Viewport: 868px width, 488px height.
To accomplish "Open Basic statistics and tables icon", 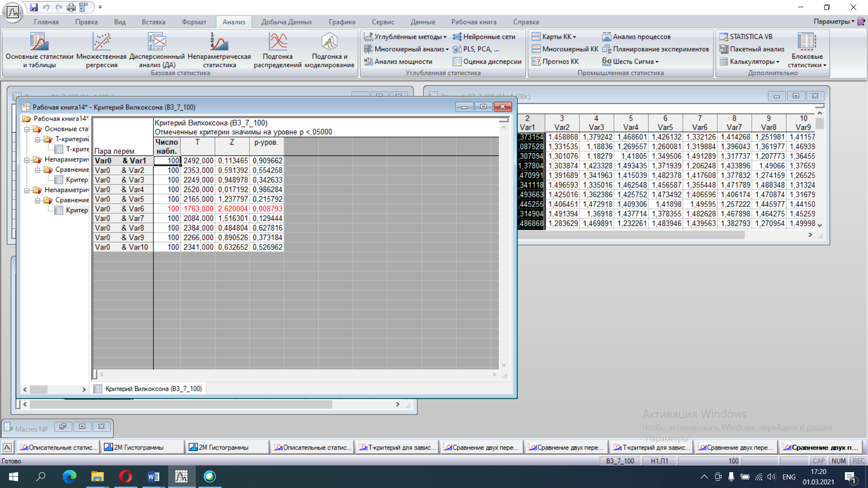I will point(39,50).
